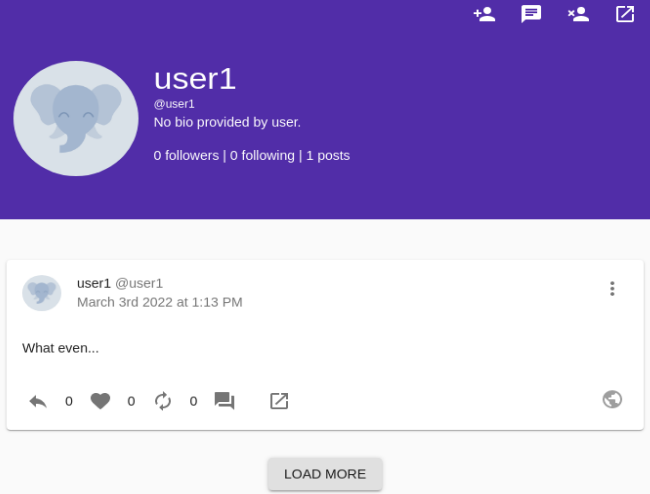Click the @user1 handle in post
Screen dimensions: 650x494
tap(139, 283)
